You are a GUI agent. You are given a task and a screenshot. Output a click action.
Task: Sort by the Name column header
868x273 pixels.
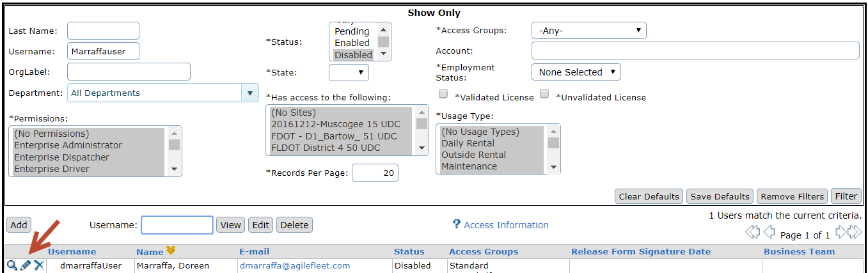click(x=150, y=252)
